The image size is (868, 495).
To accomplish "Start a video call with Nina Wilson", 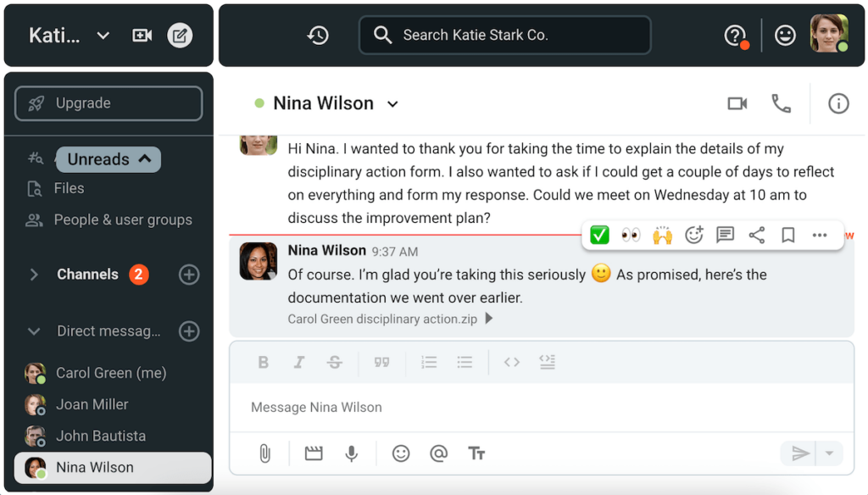I will coord(737,103).
